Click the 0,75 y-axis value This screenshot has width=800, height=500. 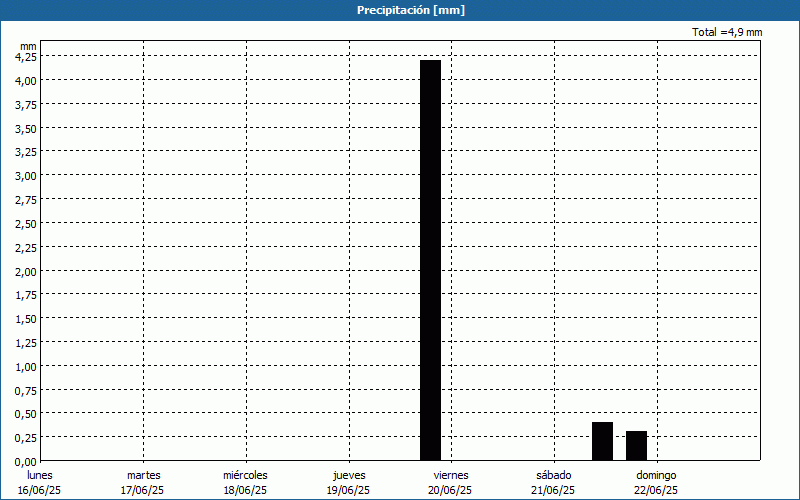click(x=26, y=390)
